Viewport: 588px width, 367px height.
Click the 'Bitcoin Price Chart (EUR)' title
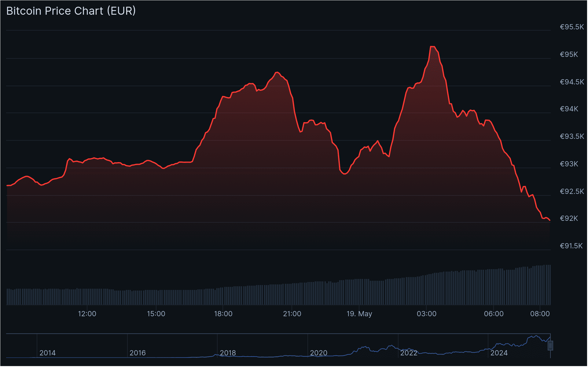point(71,11)
